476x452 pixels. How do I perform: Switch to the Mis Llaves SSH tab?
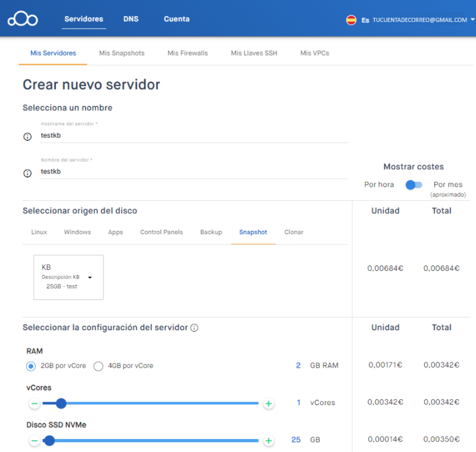coord(254,53)
